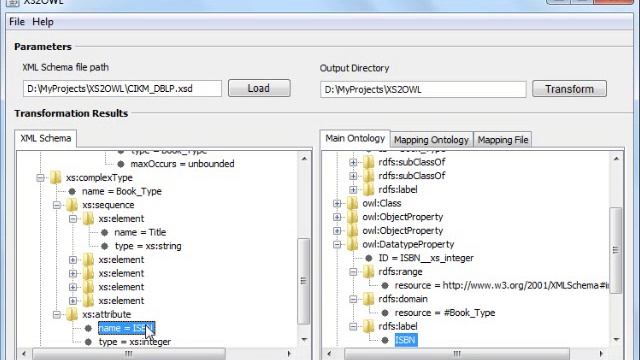This screenshot has height=360, width=640.
Task: Click the xs:sequence folder icon
Action: [x=72, y=204]
